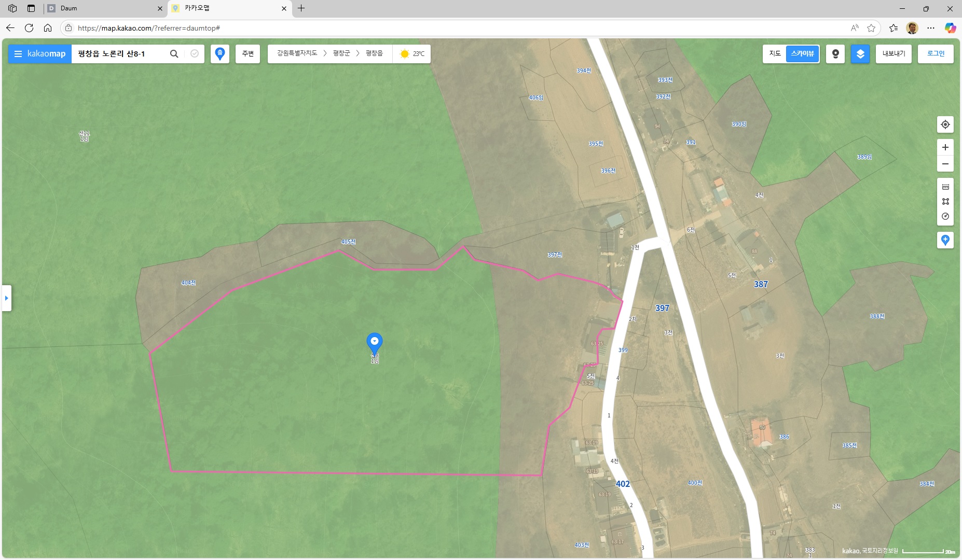The height and width of the screenshot is (560, 962).
Task: Center map on my current location
Action: pos(945,124)
